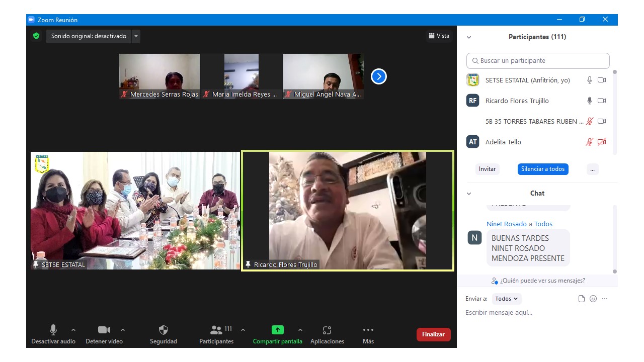Open ¿Quién puede ver sus mensajes? link
The image size is (644, 362).
[538, 281]
